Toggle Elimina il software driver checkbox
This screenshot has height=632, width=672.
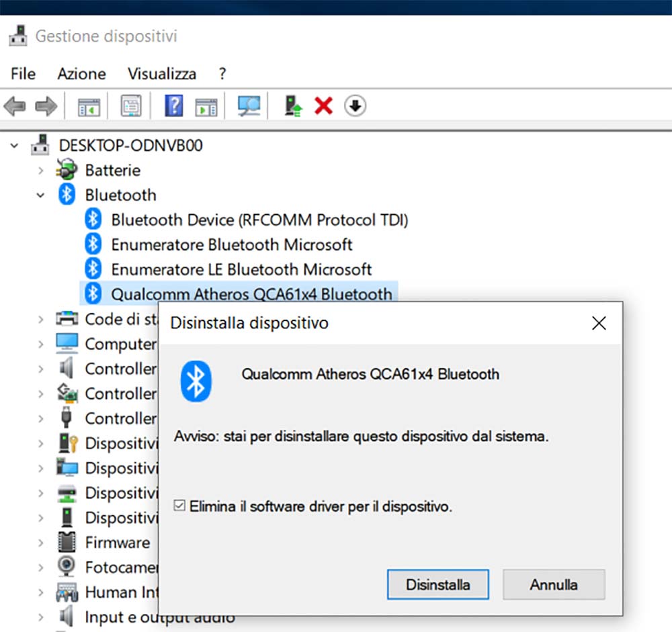tap(179, 506)
